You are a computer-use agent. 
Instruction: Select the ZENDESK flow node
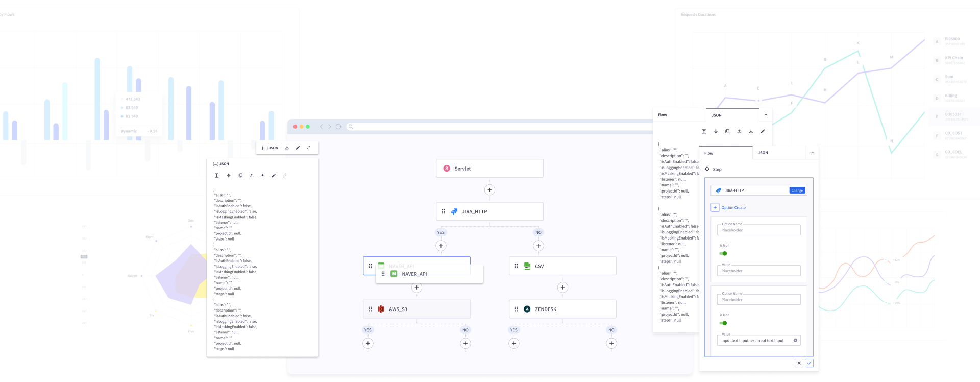tap(562, 309)
